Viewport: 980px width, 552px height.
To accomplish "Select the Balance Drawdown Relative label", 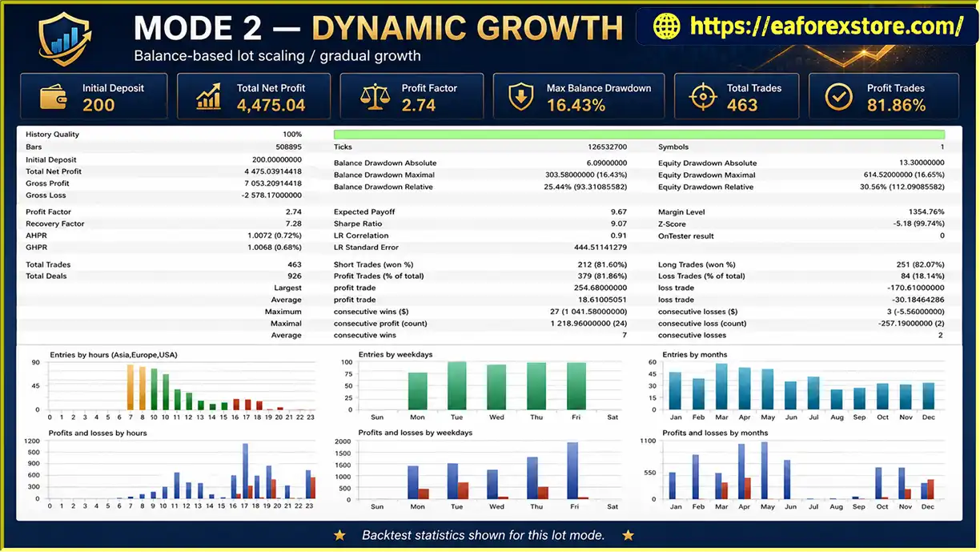I will coord(384,187).
